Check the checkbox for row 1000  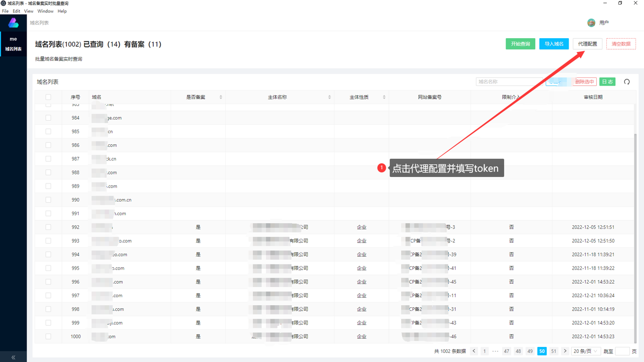pyautogui.click(x=48, y=336)
